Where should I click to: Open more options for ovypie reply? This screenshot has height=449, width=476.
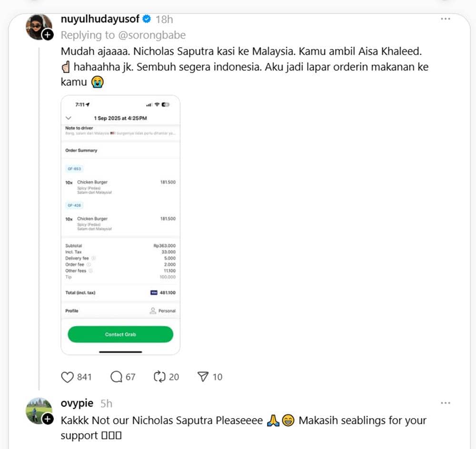click(446, 403)
